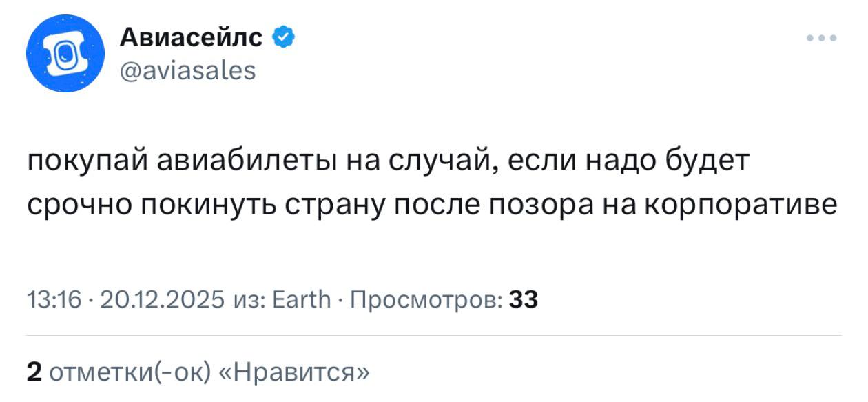Click the Earth location label

[x=297, y=299]
